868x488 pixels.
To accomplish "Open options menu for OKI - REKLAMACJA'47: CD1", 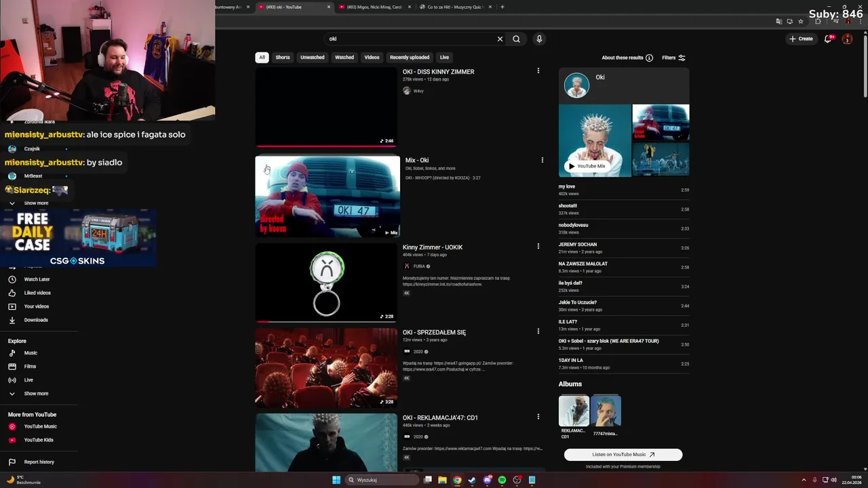I will click(x=538, y=417).
